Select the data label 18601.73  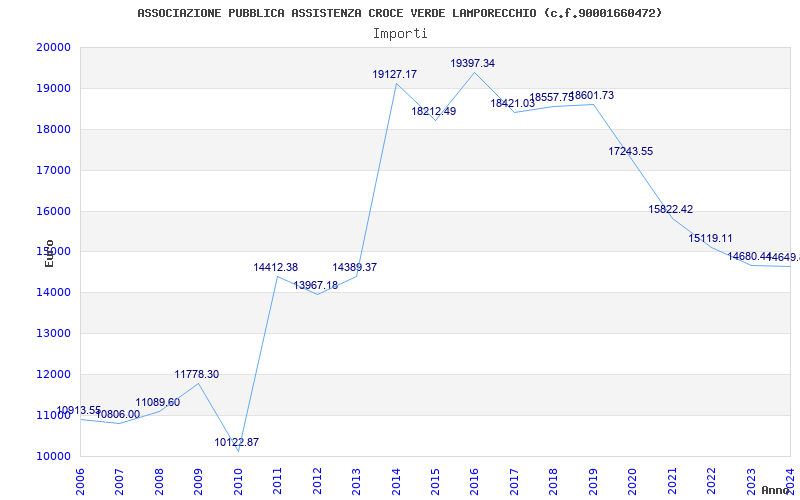tap(592, 95)
